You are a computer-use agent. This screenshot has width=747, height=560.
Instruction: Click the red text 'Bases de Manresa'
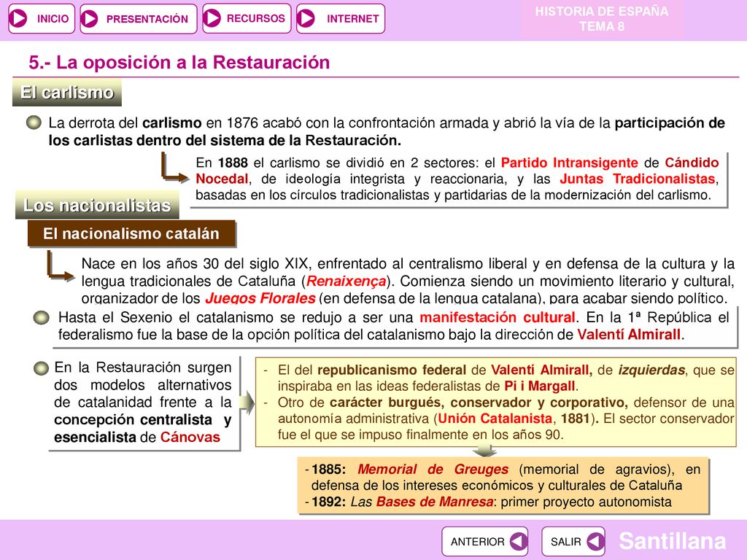[x=435, y=502]
